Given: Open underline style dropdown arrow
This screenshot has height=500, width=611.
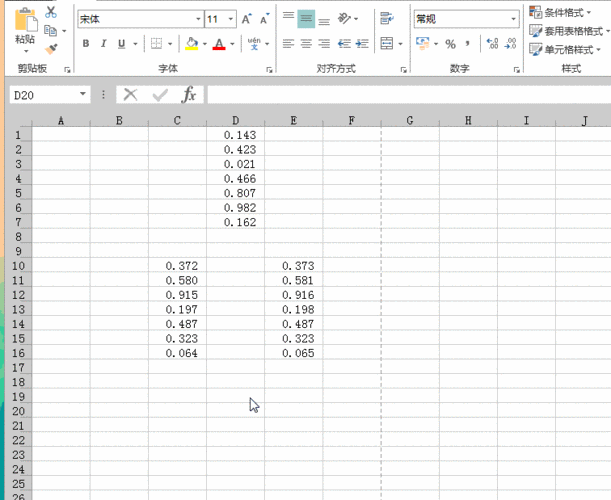Looking at the screenshot, I should click(135, 44).
